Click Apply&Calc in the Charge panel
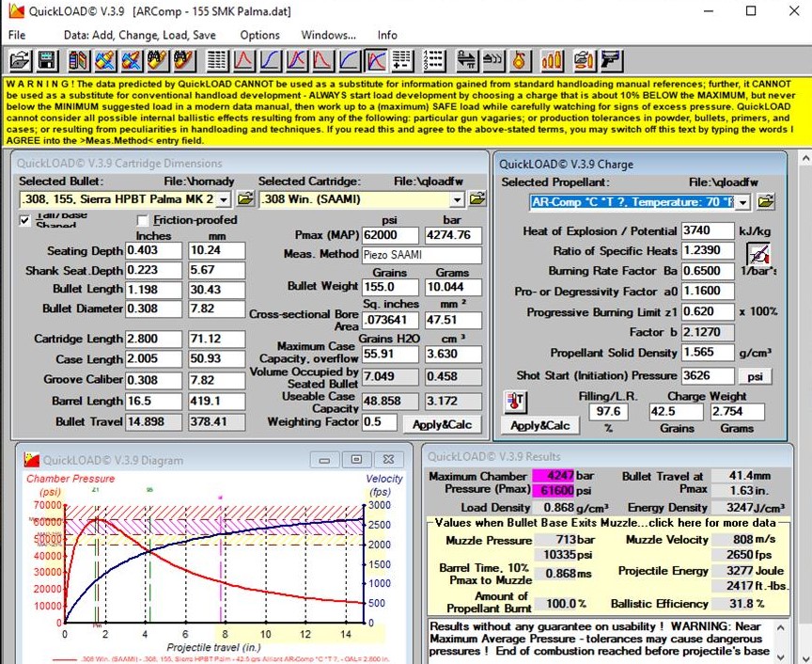Screen dimensions: 812x664 click(540, 425)
